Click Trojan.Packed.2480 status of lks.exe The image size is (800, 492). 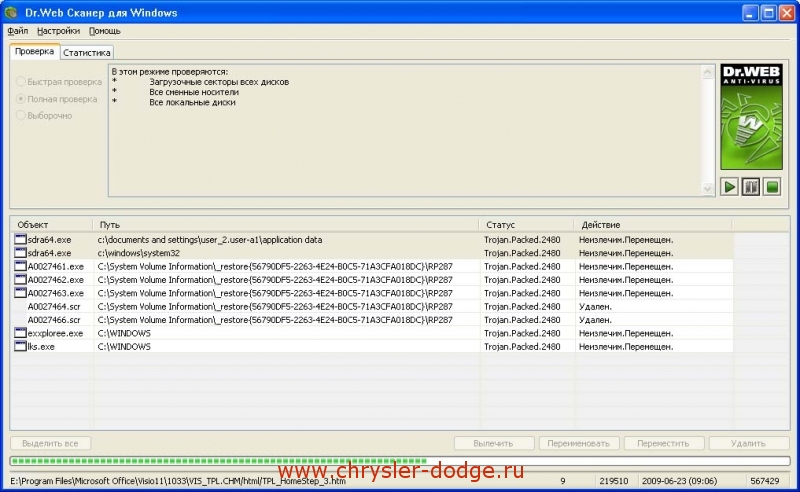tap(522, 347)
